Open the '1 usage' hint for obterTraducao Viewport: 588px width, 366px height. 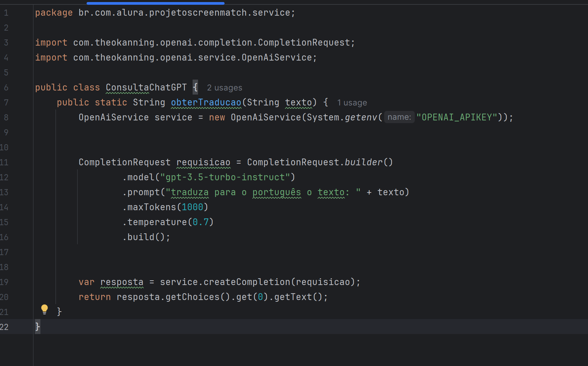(352, 103)
